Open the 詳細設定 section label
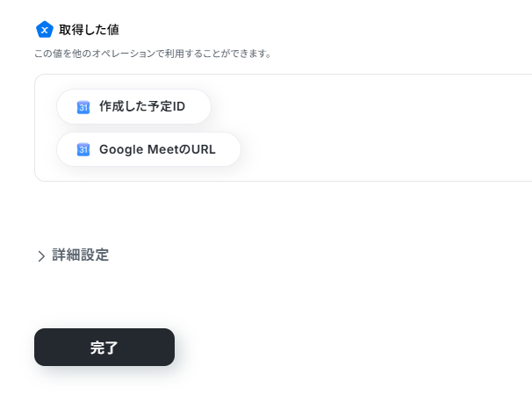The width and height of the screenshot is (532, 395). (81, 255)
